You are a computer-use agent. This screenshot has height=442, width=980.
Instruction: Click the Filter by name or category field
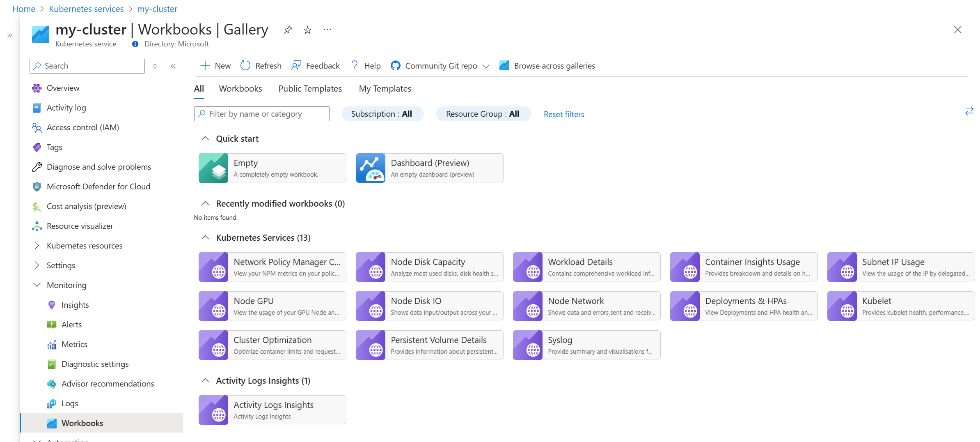pos(261,114)
